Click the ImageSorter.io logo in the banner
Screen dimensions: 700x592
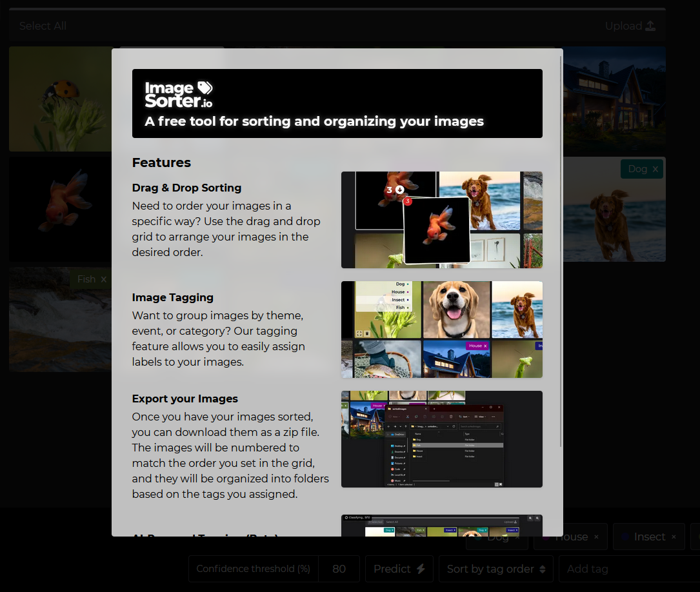pyautogui.click(x=179, y=95)
